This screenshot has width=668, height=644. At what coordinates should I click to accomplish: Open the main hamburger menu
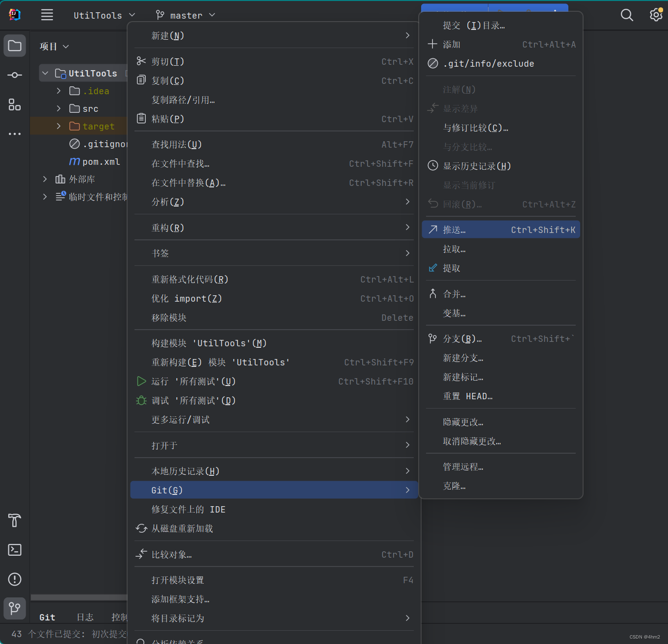[x=47, y=15]
